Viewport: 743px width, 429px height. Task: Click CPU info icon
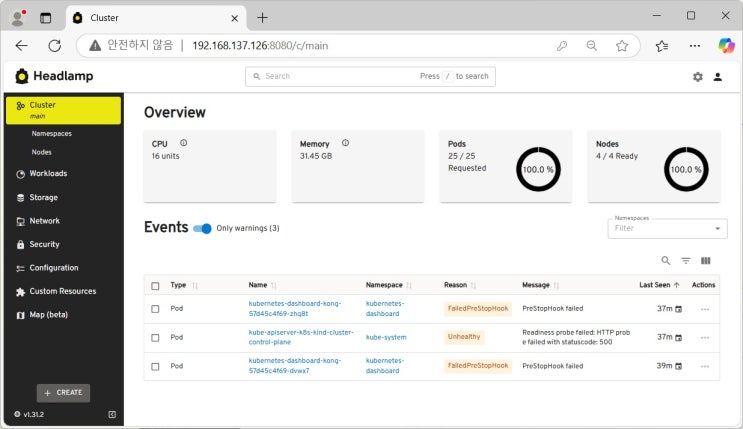point(183,143)
